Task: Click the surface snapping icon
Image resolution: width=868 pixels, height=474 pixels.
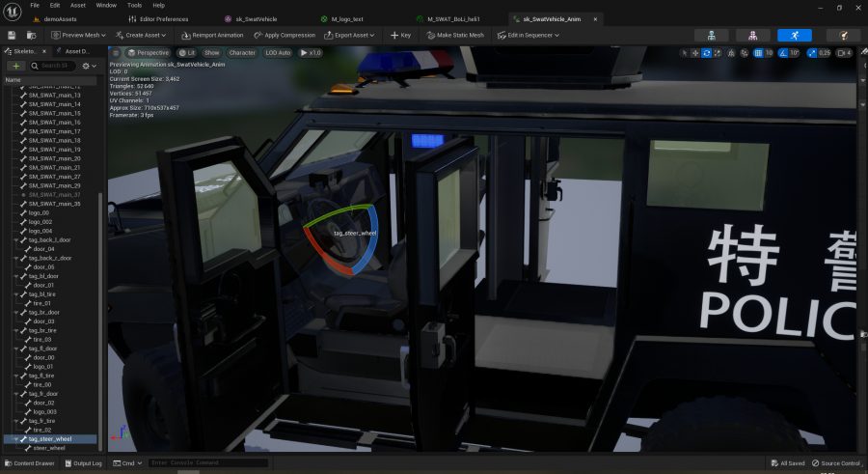Action: (745, 53)
